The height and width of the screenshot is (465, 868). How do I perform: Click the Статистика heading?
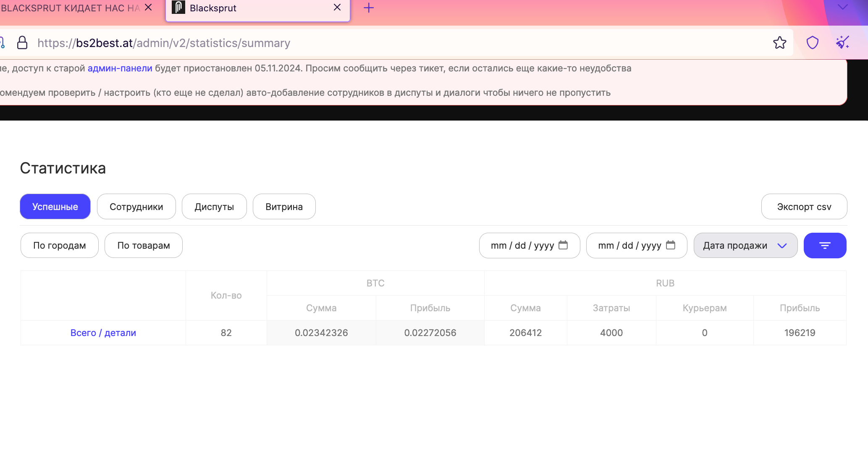click(x=63, y=168)
